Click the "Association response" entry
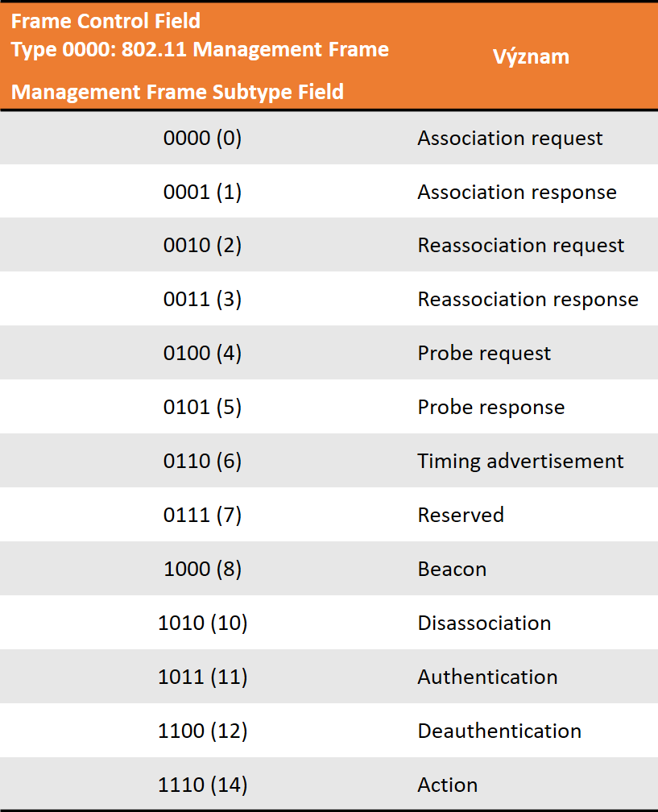658x812 pixels. tap(516, 193)
